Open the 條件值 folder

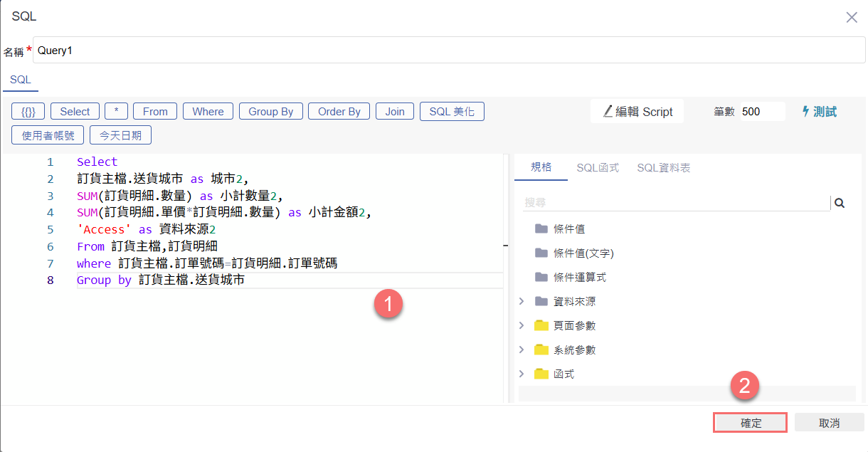(568, 229)
